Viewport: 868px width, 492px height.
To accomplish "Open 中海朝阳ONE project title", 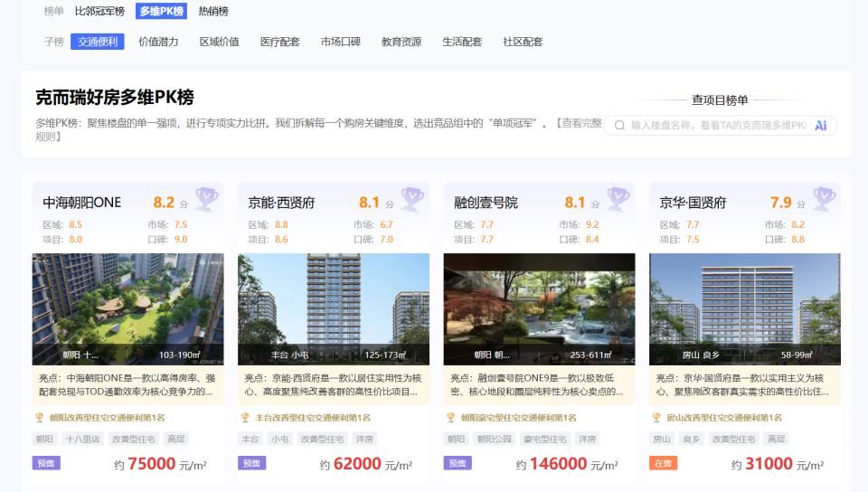I will [x=82, y=203].
